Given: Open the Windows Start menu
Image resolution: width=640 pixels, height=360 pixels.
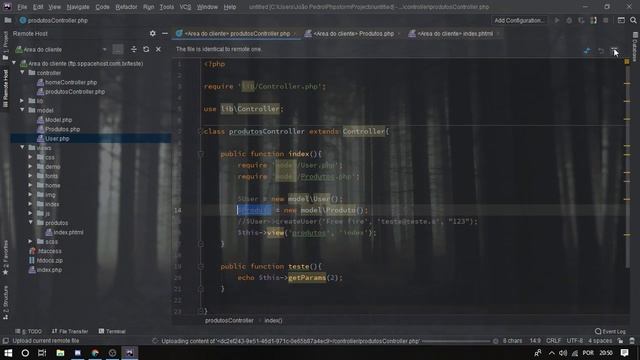Looking at the screenshot, I should 8,353.
